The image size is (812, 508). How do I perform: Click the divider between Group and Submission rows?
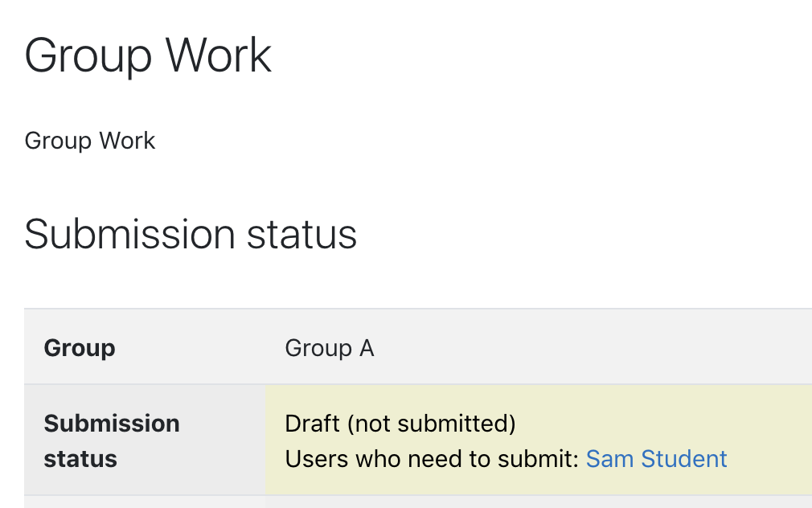coord(418,384)
